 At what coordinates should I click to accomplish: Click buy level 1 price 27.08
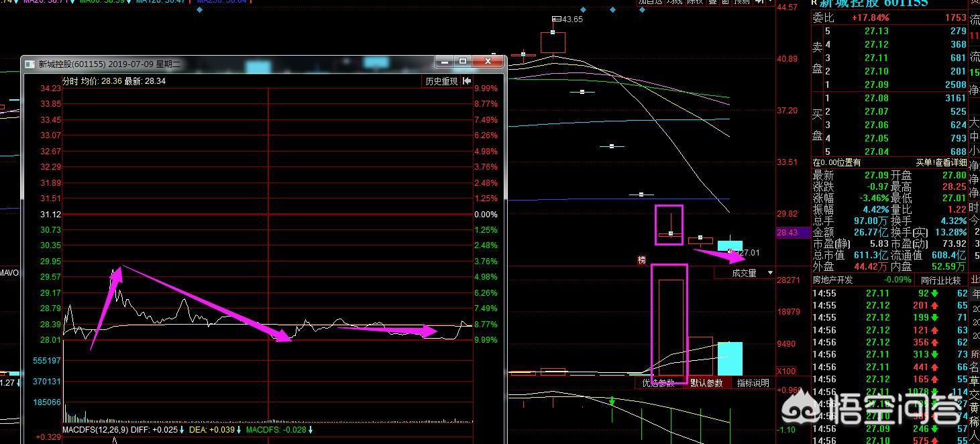(x=877, y=99)
